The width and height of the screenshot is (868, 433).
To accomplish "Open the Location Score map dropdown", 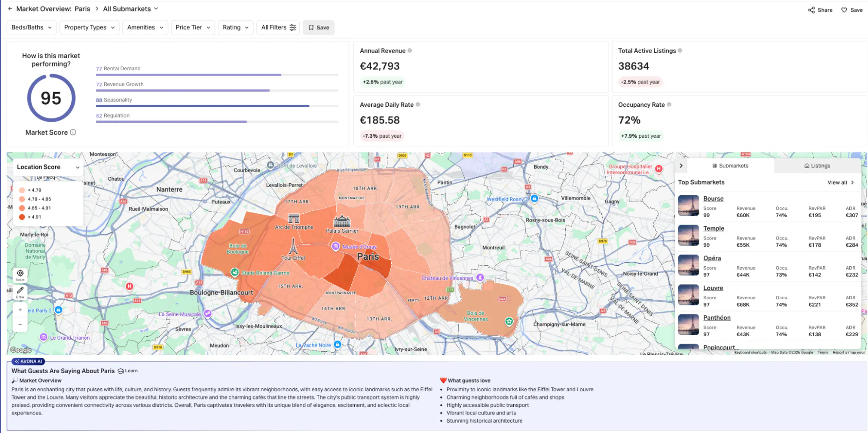I will (48, 167).
